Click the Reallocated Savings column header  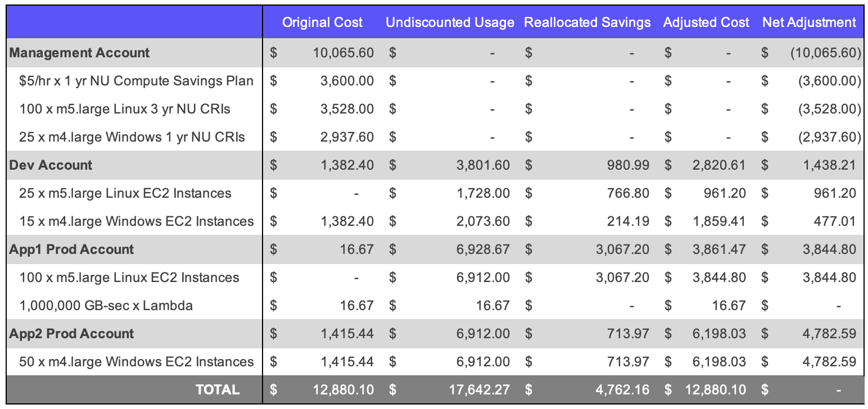pyautogui.click(x=587, y=22)
